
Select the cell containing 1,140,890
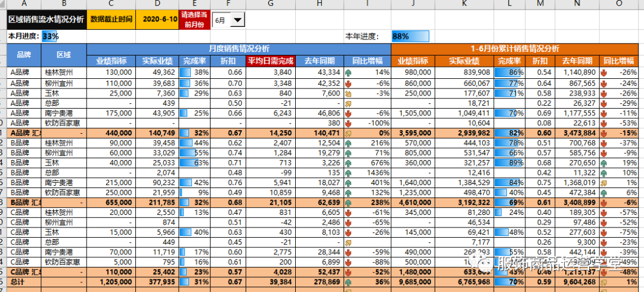point(577,73)
